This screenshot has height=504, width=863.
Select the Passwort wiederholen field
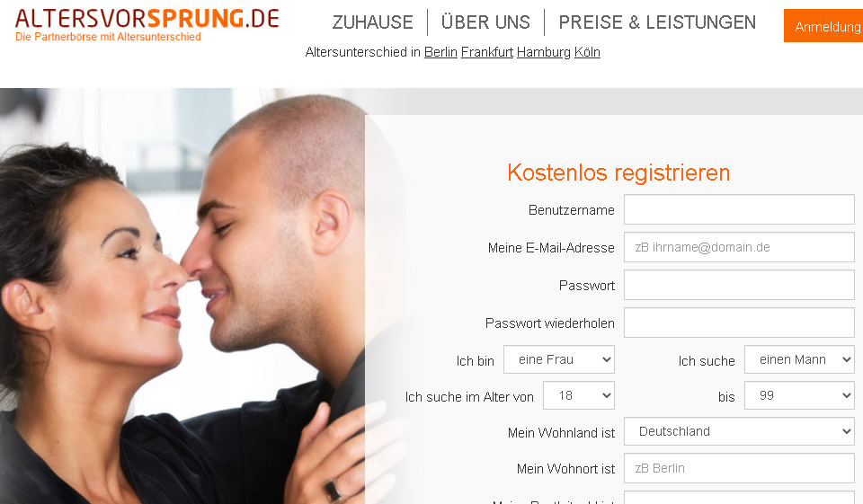click(739, 323)
